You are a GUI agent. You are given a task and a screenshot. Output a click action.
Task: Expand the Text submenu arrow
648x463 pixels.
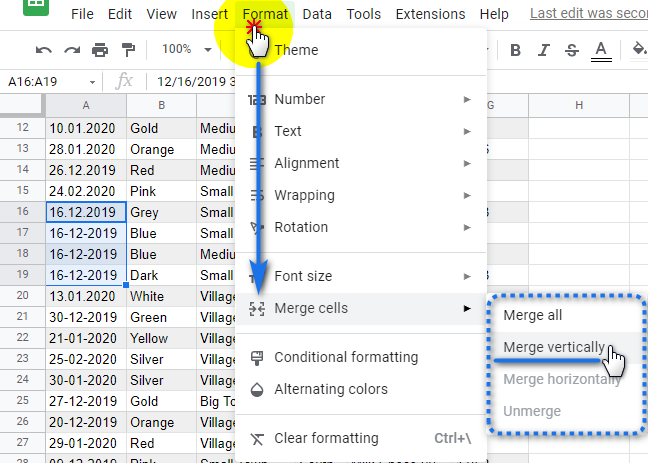pyautogui.click(x=467, y=131)
